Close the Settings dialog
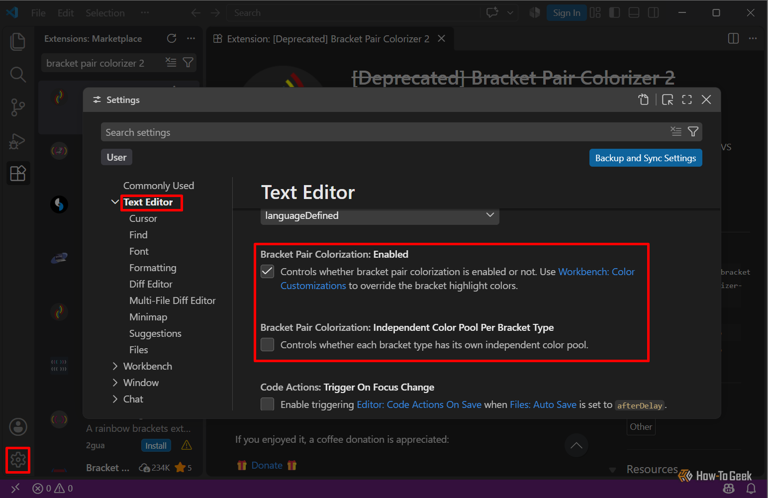Viewport: 768px width, 498px height. point(706,100)
